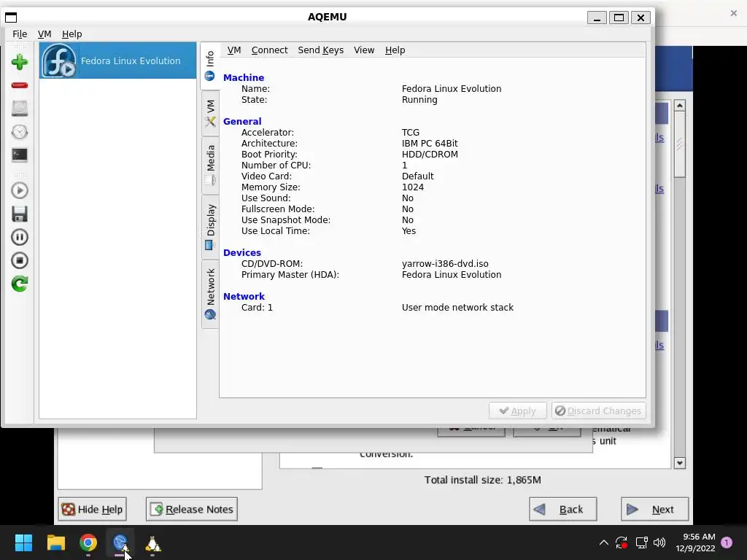Reset the VM with the green arrow icon

[x=20, y=284]
